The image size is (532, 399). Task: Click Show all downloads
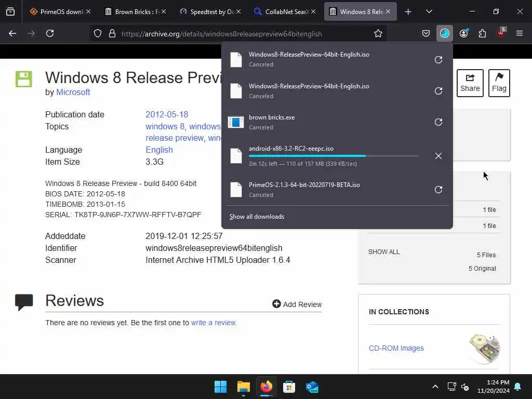(257, 217)
